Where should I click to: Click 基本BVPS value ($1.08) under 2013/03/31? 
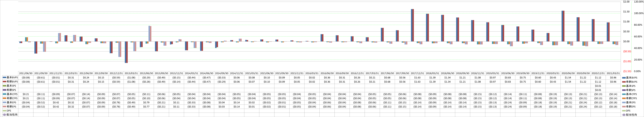click(131, 77)
